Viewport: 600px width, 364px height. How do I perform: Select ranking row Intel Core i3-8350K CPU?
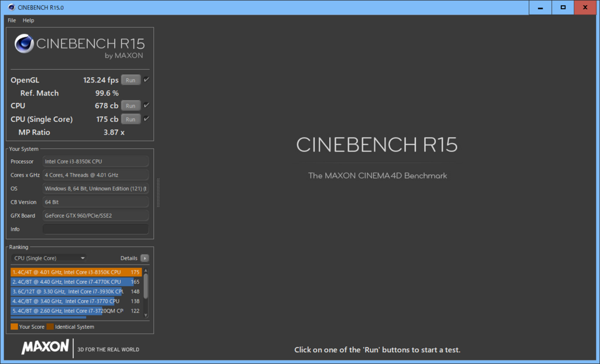tap(76, 272)
